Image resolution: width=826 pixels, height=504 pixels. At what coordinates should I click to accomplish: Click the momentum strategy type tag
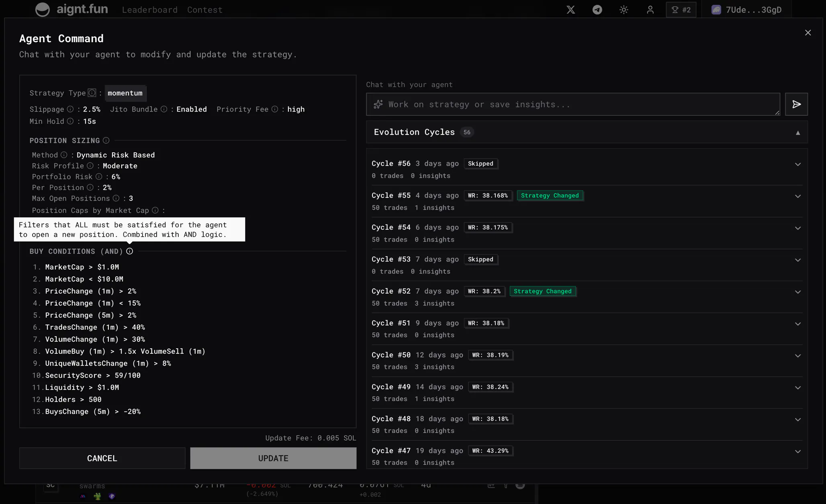tap(125, 93)
